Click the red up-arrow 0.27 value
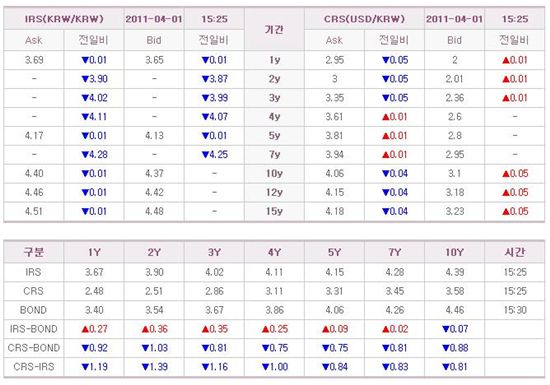 (x=94, y=329)
